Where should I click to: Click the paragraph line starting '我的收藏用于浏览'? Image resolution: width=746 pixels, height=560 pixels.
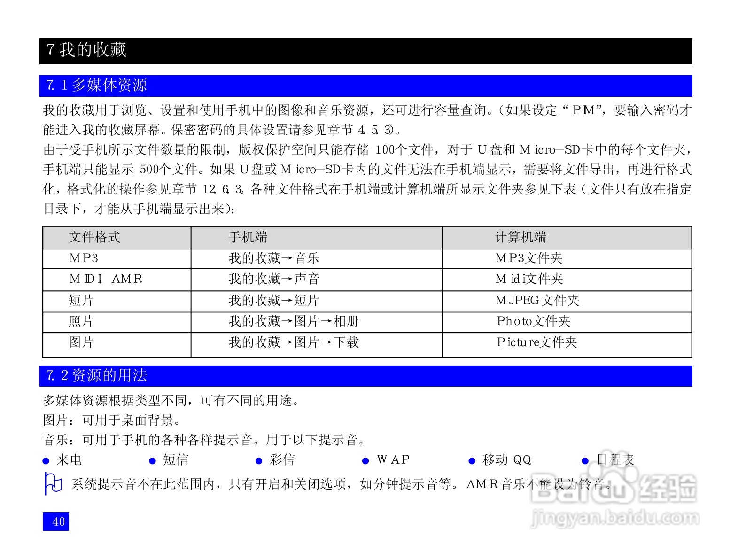(x=367, y=110)
